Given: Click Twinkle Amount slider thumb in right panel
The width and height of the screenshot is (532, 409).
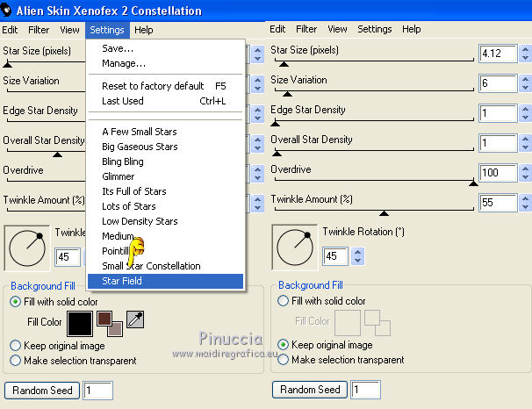Looking at the screenshot, I should 384,213.
